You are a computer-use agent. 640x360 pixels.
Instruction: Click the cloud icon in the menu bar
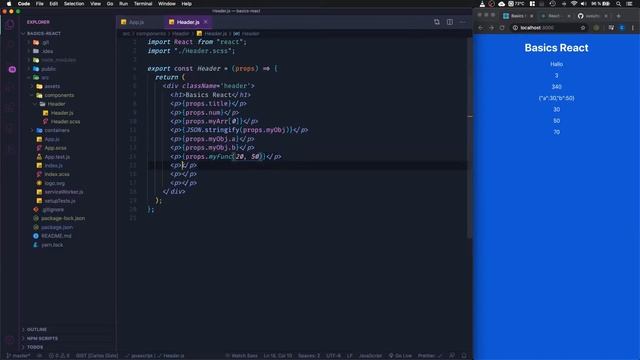pos(502,4)
